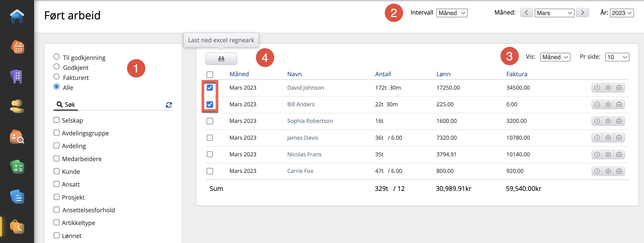The height and width of the screenshot is (243, 644).
Task: Open the Intervall dropdown
Action: click(452, 13)
